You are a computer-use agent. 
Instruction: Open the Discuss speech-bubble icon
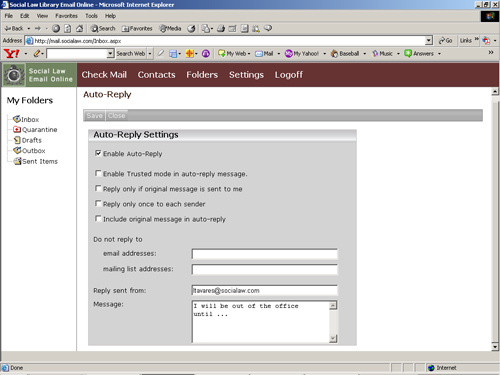268,28
